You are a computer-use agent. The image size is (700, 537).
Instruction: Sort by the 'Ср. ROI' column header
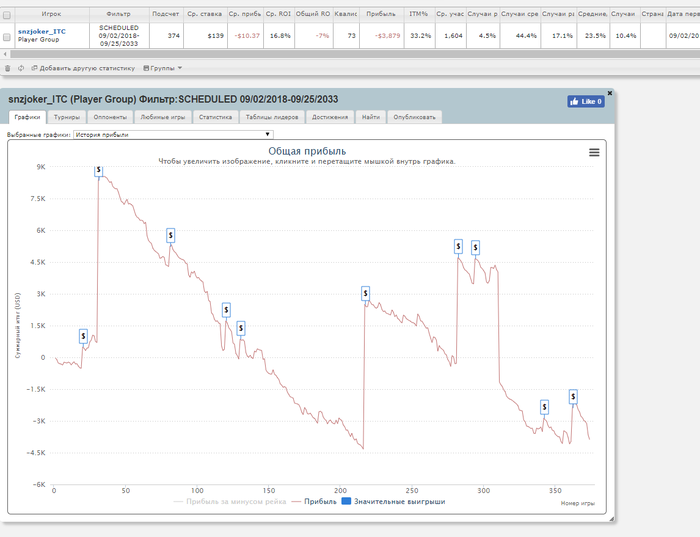279,14
